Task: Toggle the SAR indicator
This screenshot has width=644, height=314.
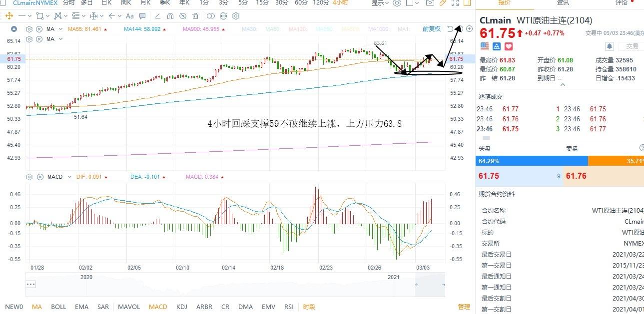Action: click(103, 307)
